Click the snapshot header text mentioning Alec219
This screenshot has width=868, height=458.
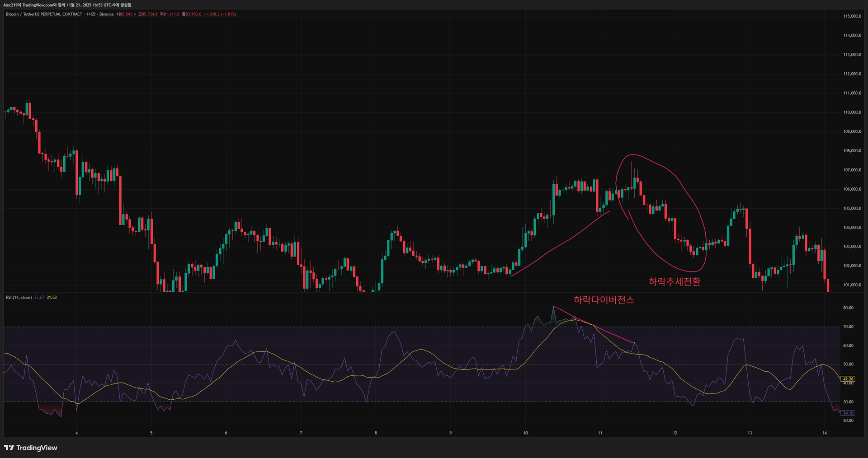(67, 5)
